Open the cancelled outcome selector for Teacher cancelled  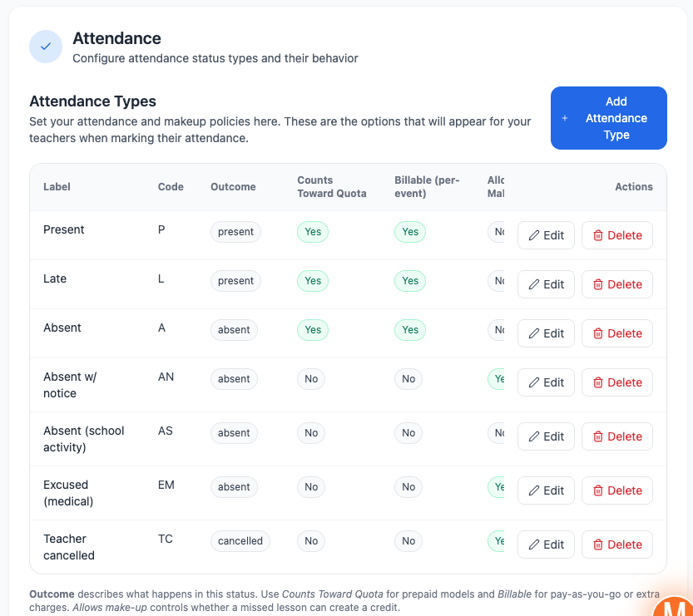click(x=240, y=540)
